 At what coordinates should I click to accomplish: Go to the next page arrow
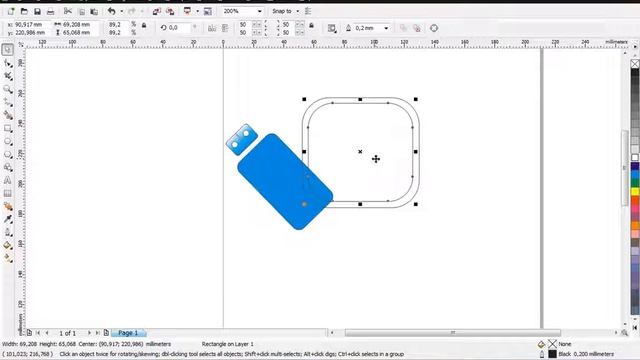point(89,333)
